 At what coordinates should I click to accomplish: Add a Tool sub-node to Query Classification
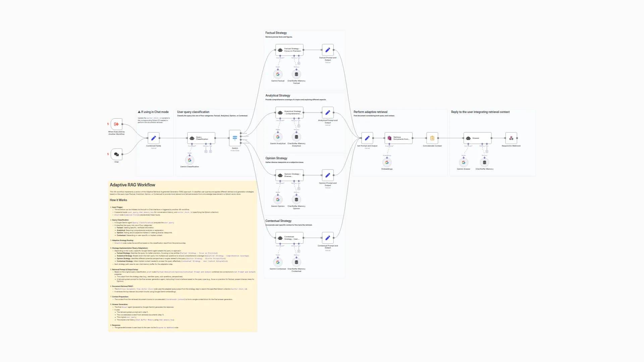pyautogui.click(x=211, y=152)
